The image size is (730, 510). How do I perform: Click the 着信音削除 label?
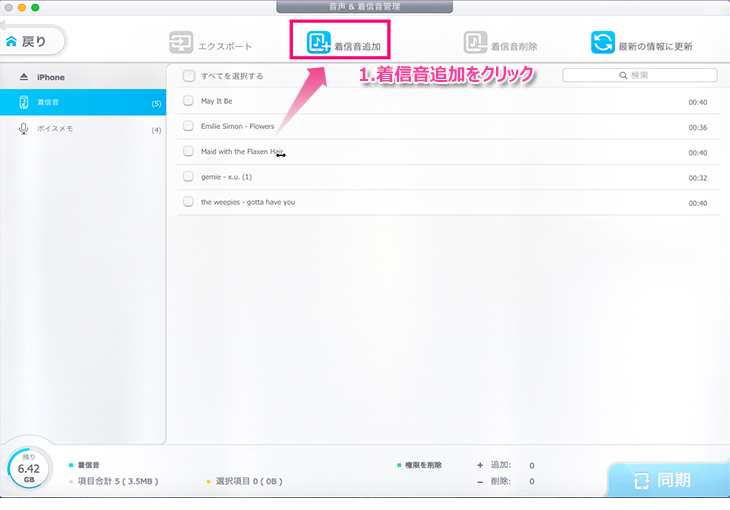514,47
